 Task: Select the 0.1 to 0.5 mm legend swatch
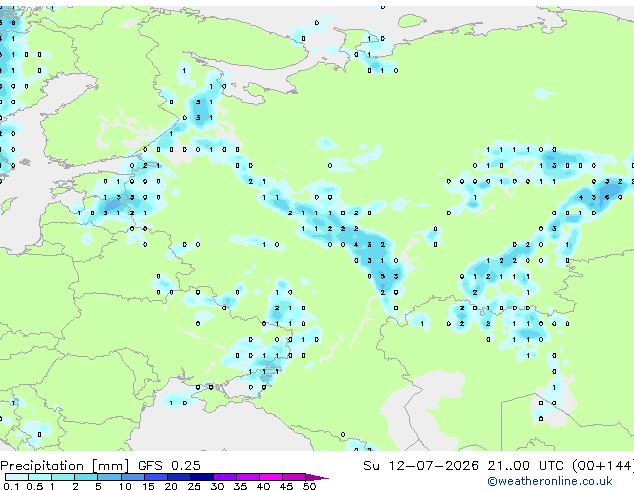(x=17, y=477)
